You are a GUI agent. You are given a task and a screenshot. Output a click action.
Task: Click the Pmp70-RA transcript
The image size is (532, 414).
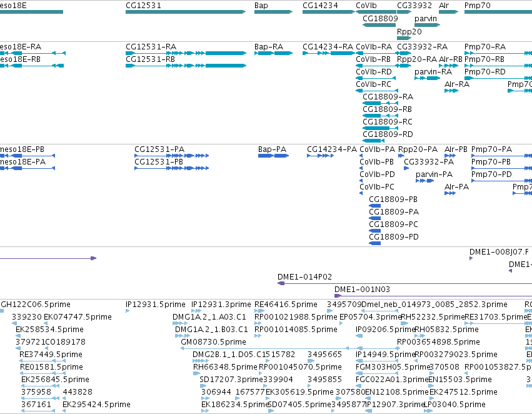click(498, 53)
